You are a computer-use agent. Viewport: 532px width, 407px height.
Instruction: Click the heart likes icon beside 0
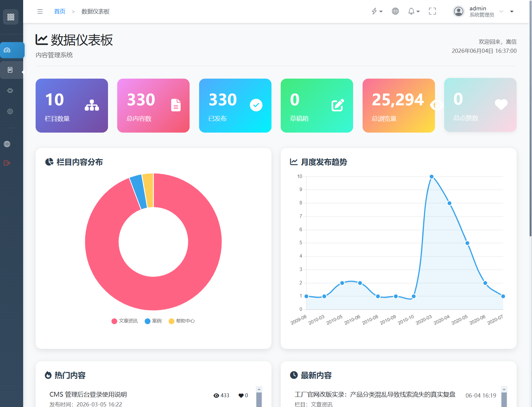tap(241, 395)
